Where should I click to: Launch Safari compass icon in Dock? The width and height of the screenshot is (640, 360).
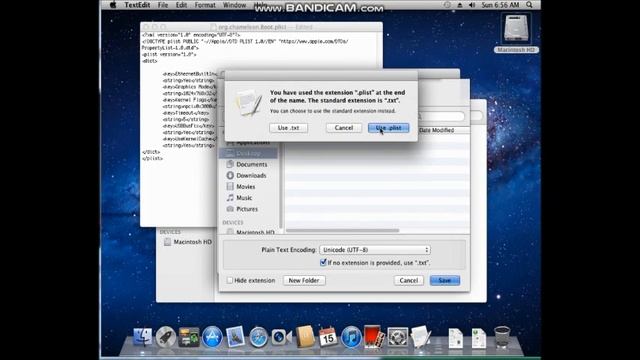(258, 337)
